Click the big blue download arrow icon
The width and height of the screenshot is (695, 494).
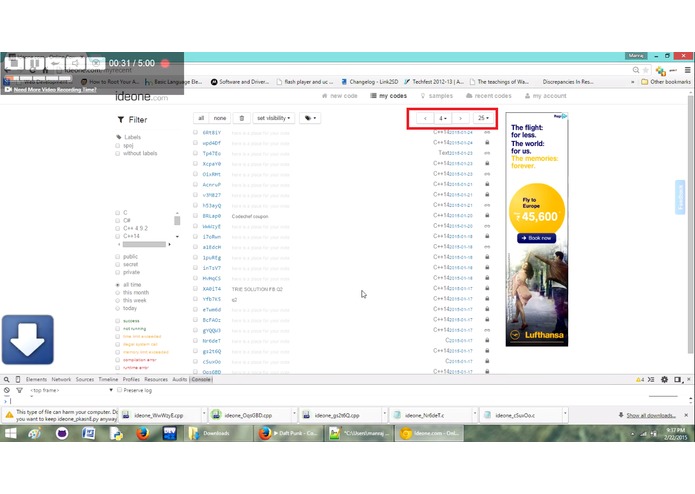[x=27, y=340]
